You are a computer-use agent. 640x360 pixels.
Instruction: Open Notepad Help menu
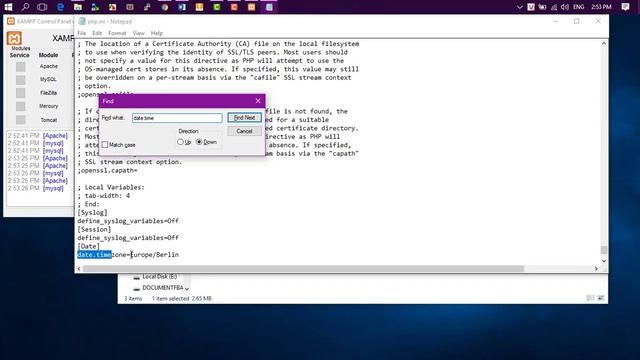156,33
